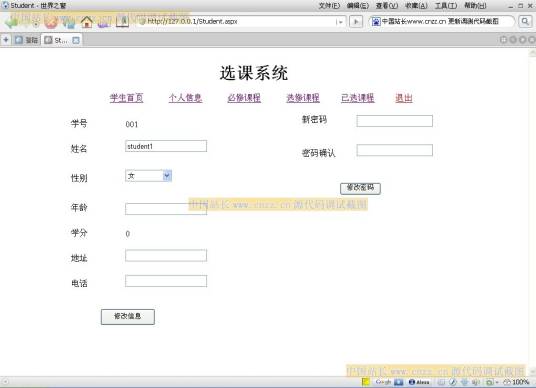Image resolution: width=536 pixels, height=388 pixels.
Task: Click the Alexa status bar item
Action: pos(419,382)
